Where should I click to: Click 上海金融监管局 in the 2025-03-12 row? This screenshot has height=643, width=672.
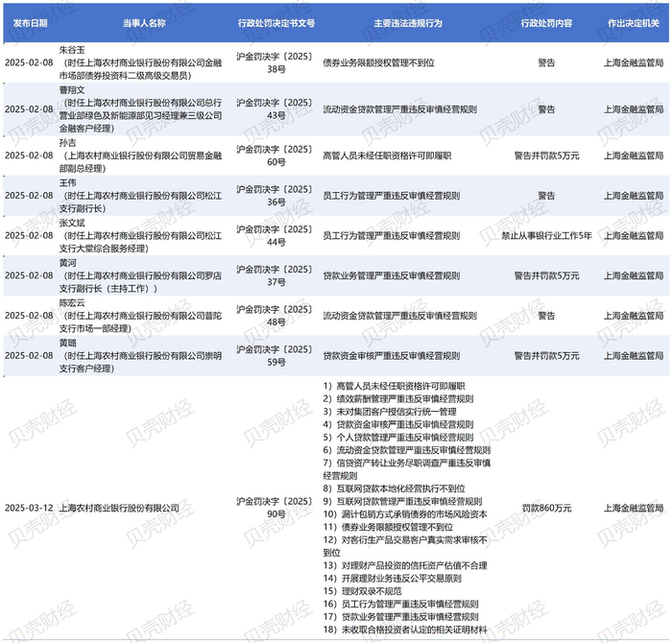point(634,508)
